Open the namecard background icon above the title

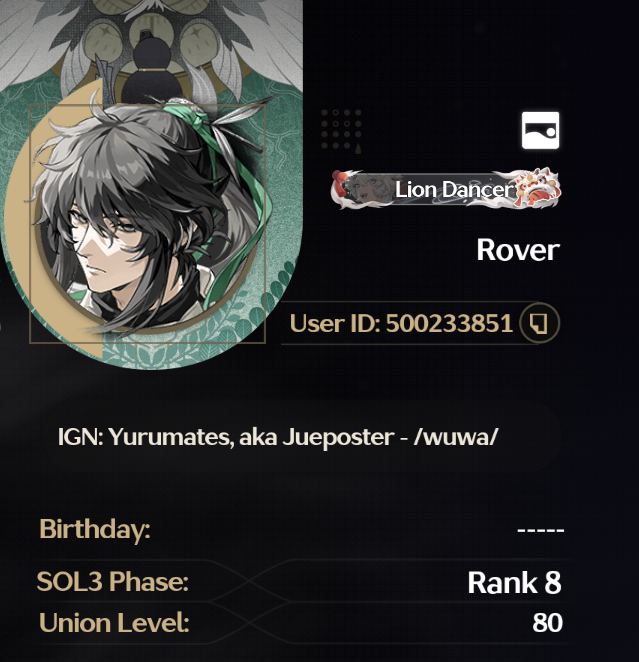[x=540, y=130]
